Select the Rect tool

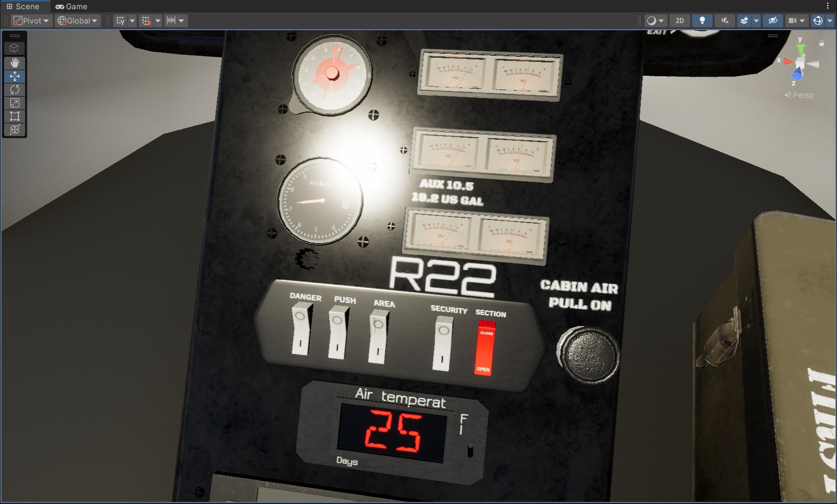[x=14, y=116]
